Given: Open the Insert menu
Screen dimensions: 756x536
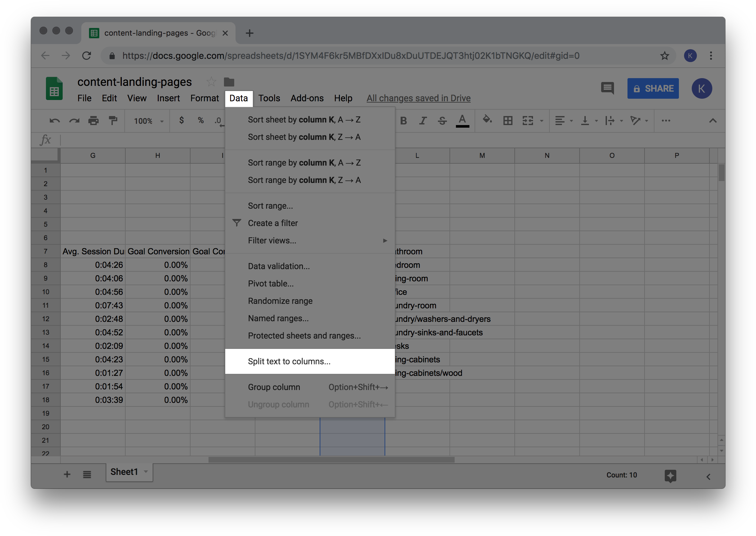Looking at the screenshot, I should pos(168,98).
